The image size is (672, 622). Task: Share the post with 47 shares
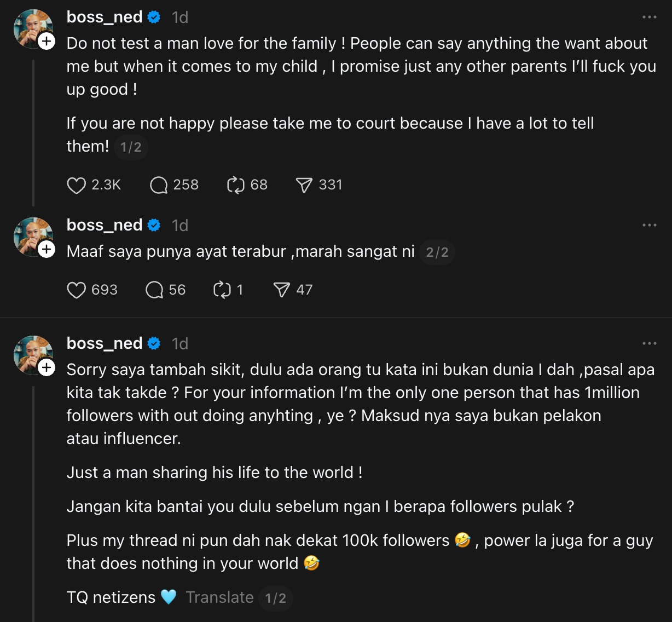pos(281,290)
